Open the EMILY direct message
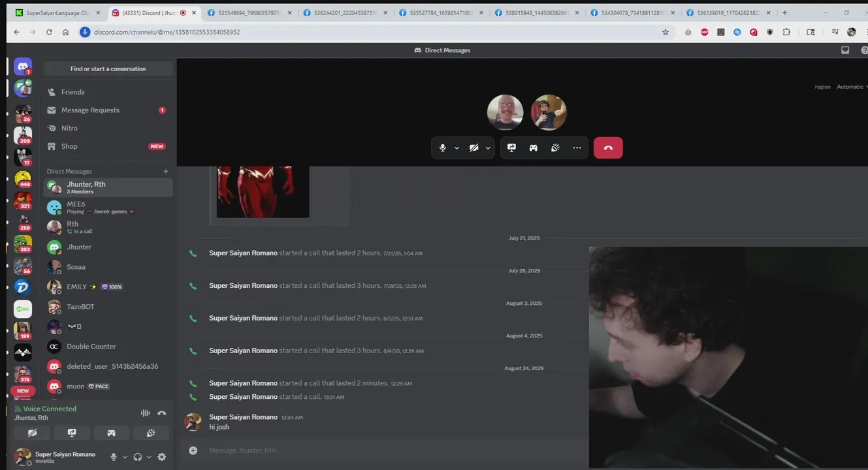 point(108,287)
